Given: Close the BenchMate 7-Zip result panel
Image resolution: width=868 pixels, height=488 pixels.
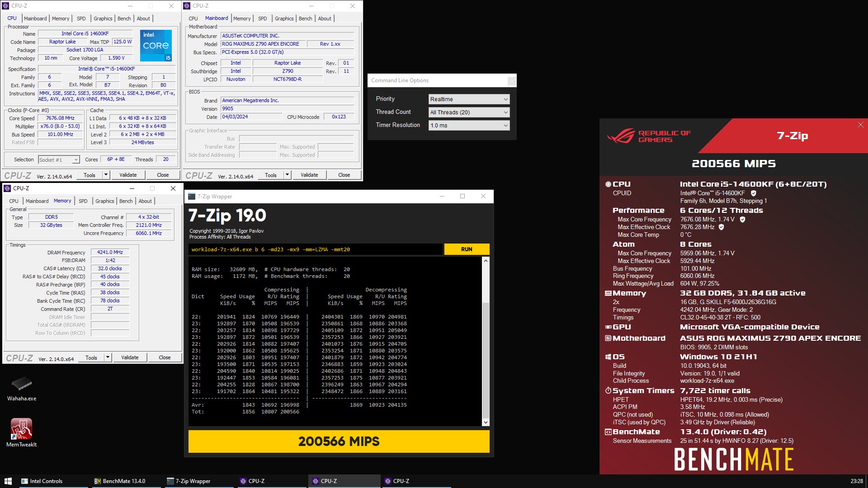Looking at the screenshot, I should (x=860, y=125).
